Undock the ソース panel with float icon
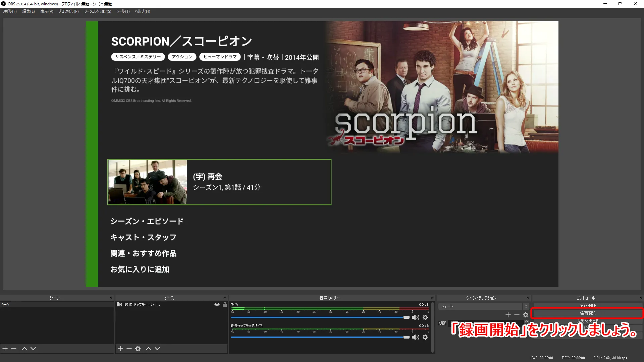 pos(225,298)
